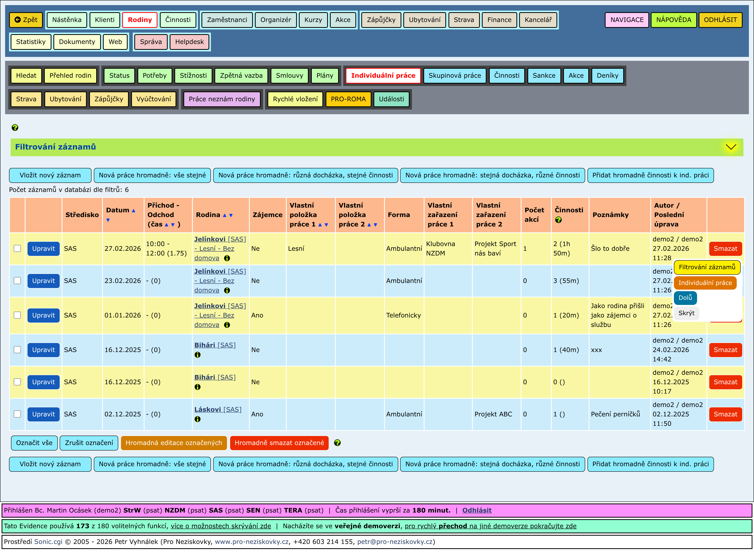Sort arrival time descending arrow

click(173, 225)
